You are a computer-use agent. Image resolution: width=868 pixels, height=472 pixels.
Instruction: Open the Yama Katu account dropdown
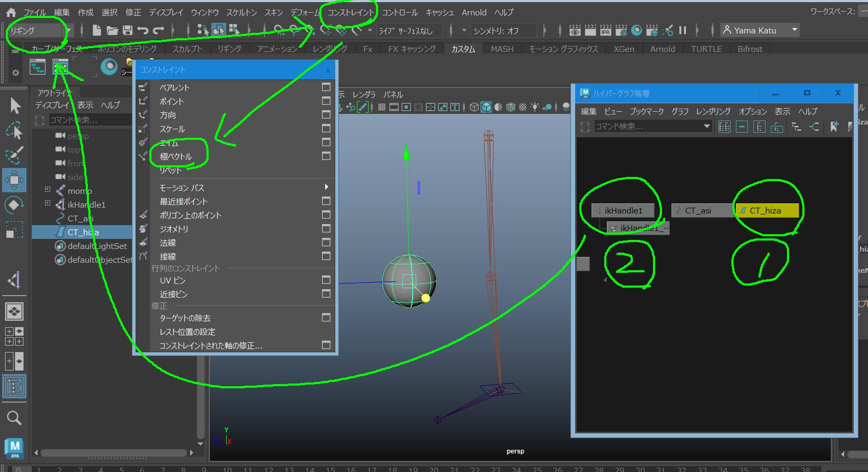tap(759, 30)
